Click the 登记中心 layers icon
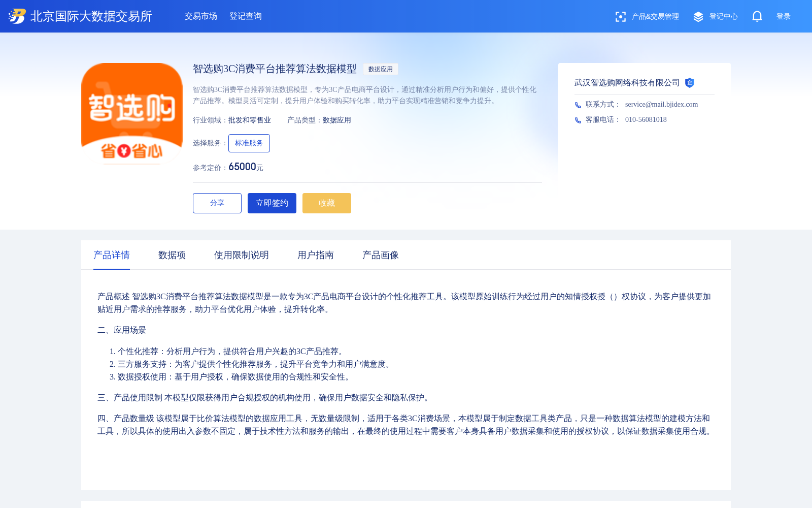This screenshot has width=812, height=508. [698, 17]
